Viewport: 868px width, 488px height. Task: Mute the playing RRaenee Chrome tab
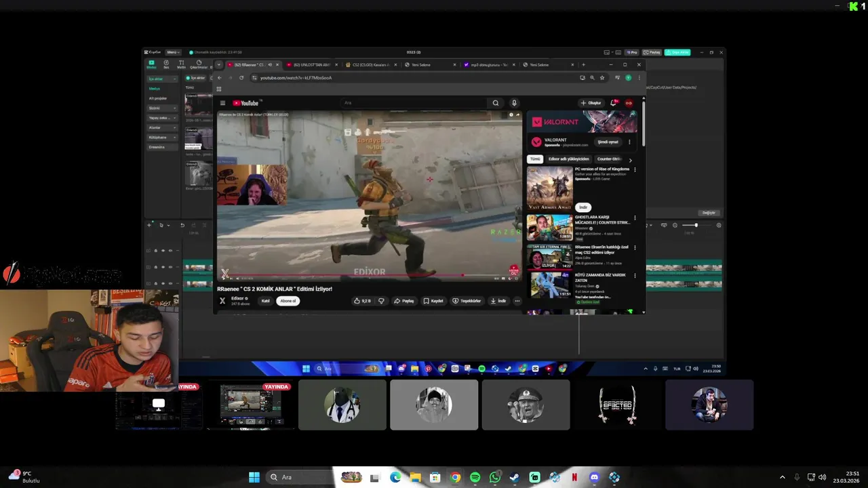point(270,65)
